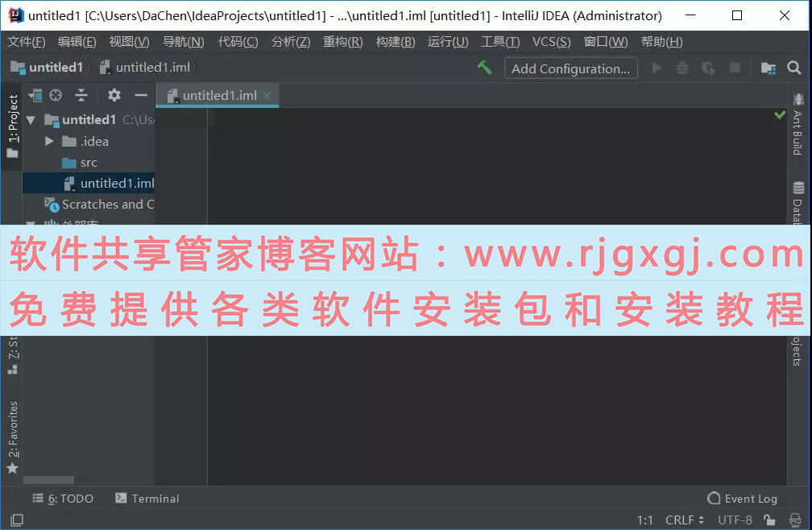
Task: Open the 文件(F) menu
Action: click(x=26, y=41)
